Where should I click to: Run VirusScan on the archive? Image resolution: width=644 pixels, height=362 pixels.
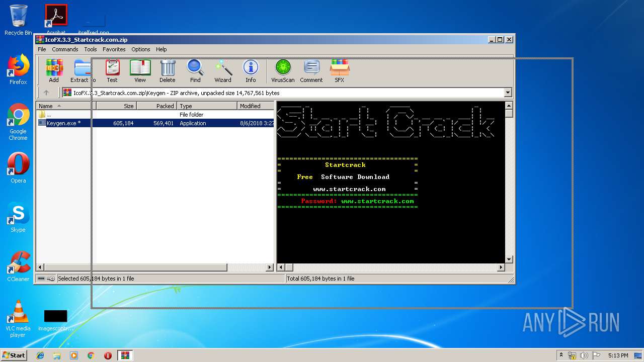click(x=283, y=71)
